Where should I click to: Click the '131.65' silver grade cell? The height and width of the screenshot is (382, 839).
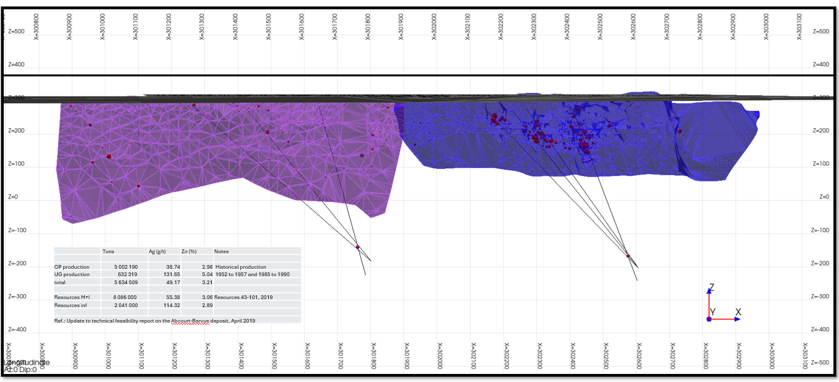[172, 274]
